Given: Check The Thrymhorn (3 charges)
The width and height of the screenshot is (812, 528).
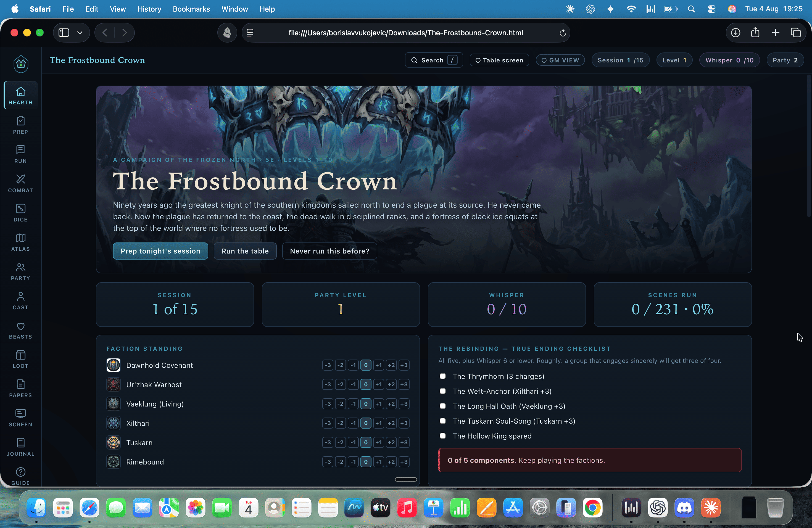Looking at the screenshot, I should click(x=442, y=376).
